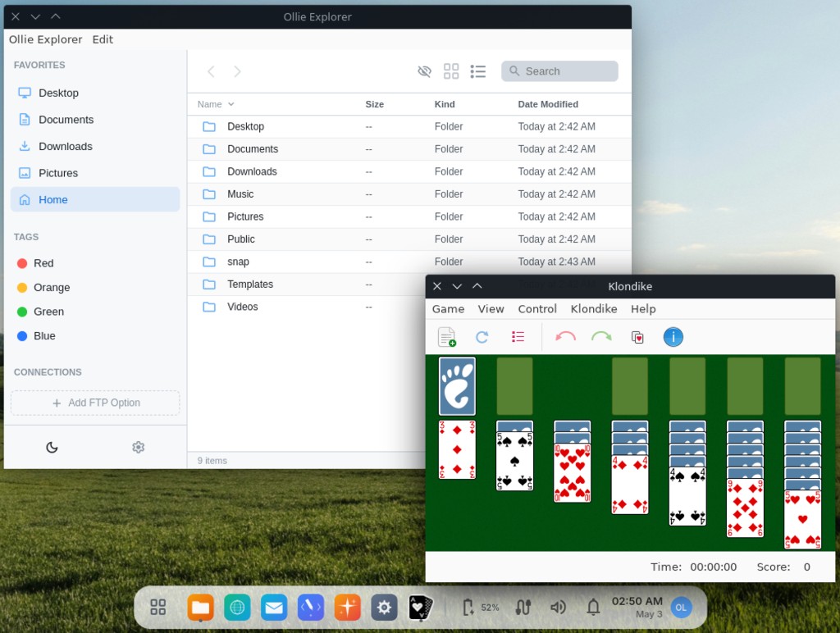Select the Music folder row

(x=409, y=194)
